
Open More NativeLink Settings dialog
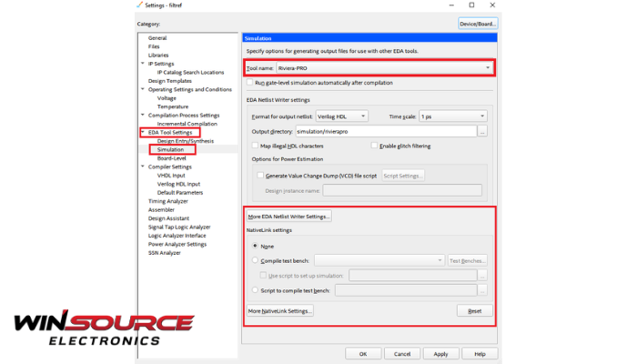[281, 311]
